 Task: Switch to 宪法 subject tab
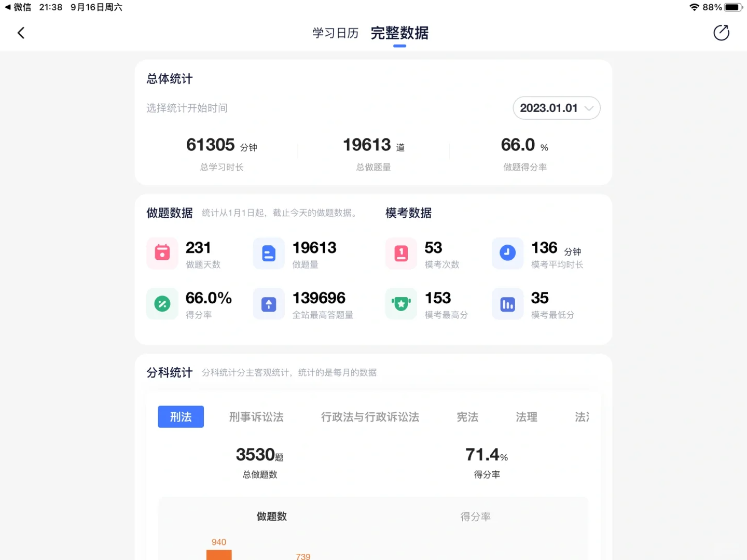click(467, 417)
